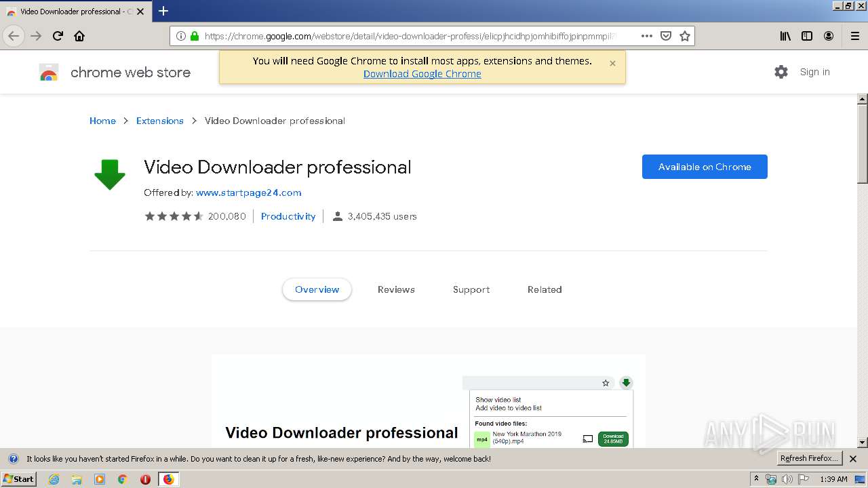Click the browser forward arrow

coord(36,36)
